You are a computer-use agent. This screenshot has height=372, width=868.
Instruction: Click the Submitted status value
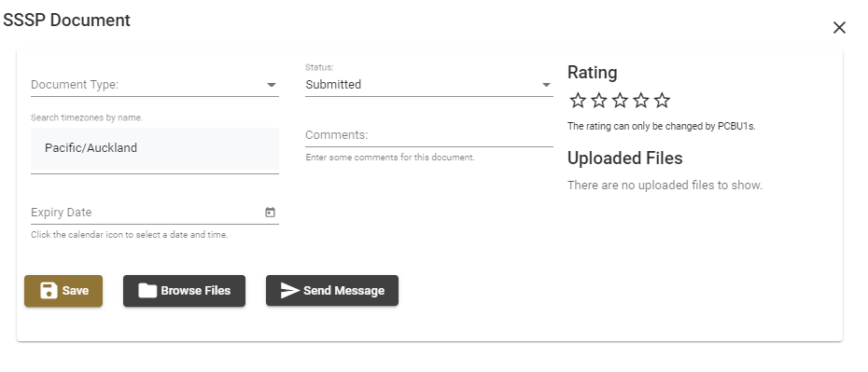333,85
